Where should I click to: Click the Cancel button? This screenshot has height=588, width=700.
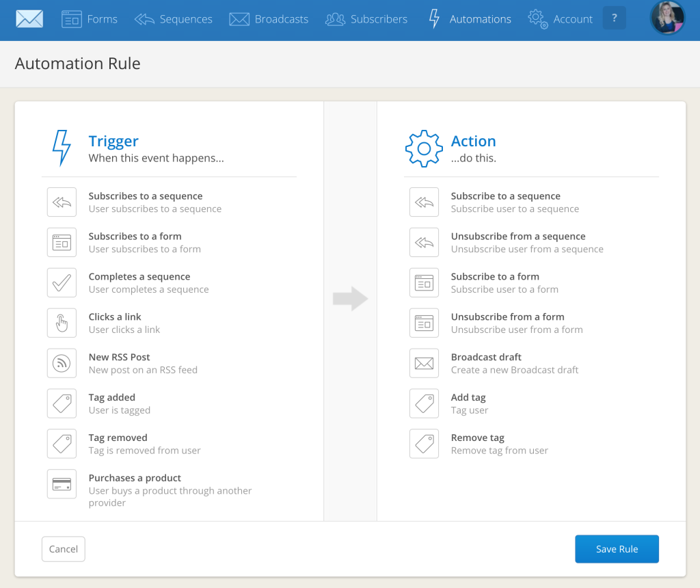tap(64, 549)
